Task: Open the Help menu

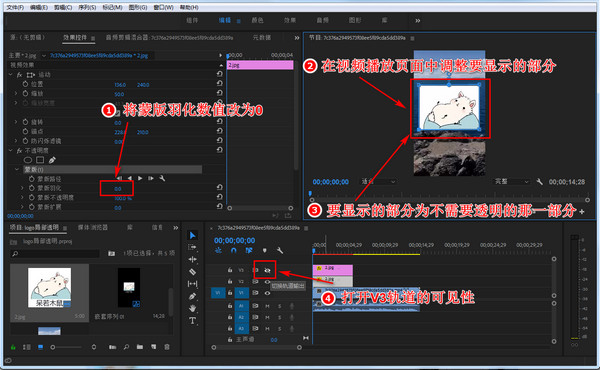Action: [x=189, y=7]
